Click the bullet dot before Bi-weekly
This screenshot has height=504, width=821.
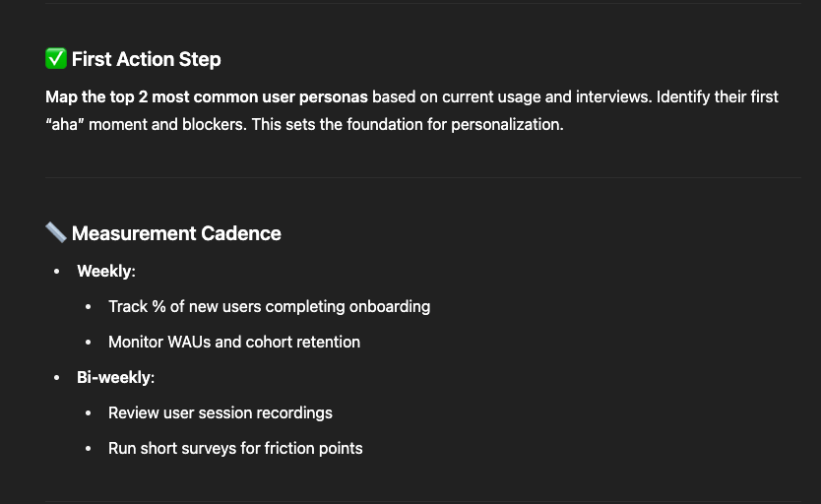click(56, 377)
